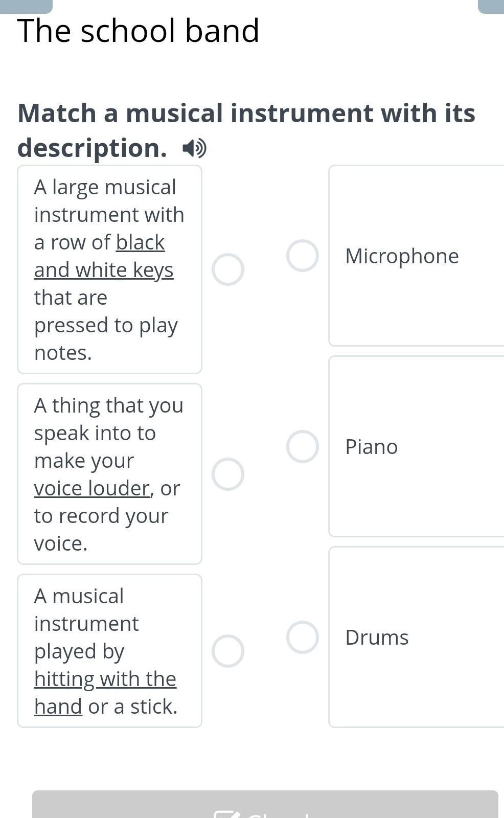504x818 pixels.
Task: Select radio beside the speak-into description
Action: [x=227, y=474]
